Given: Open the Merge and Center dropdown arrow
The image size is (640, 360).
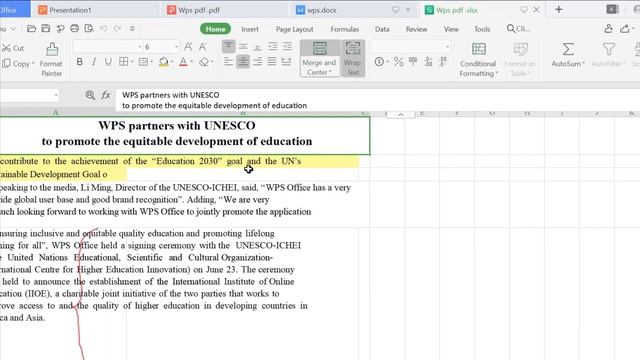Looking at the screenshot, I should (330, 72).
